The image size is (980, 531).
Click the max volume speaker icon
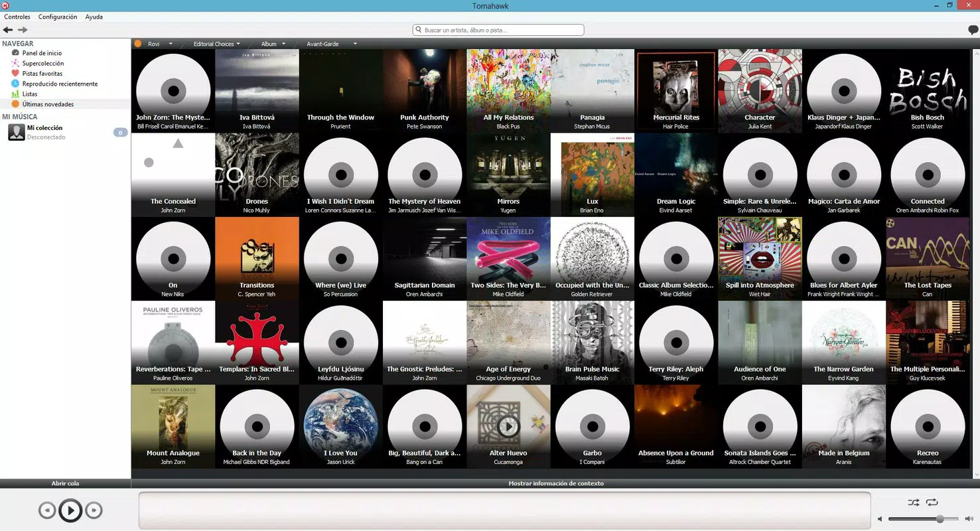click(969, 519)
